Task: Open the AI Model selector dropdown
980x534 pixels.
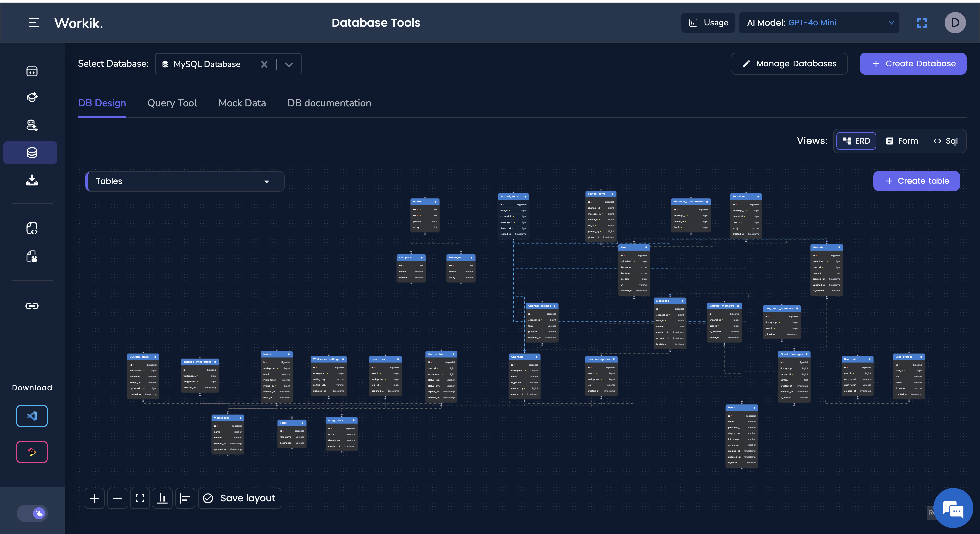Action: 819,23
